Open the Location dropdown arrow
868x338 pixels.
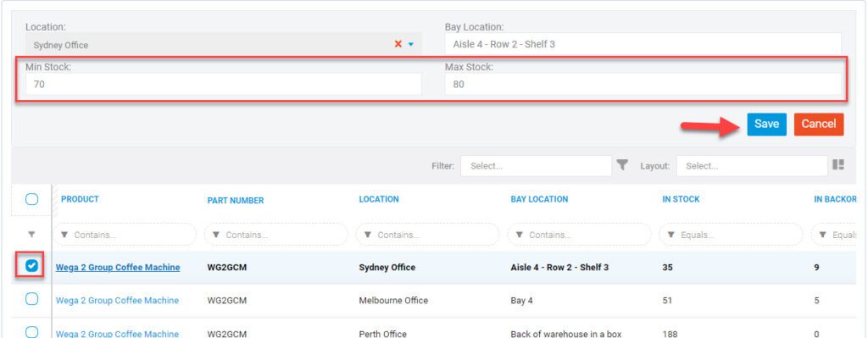point(411,45)
